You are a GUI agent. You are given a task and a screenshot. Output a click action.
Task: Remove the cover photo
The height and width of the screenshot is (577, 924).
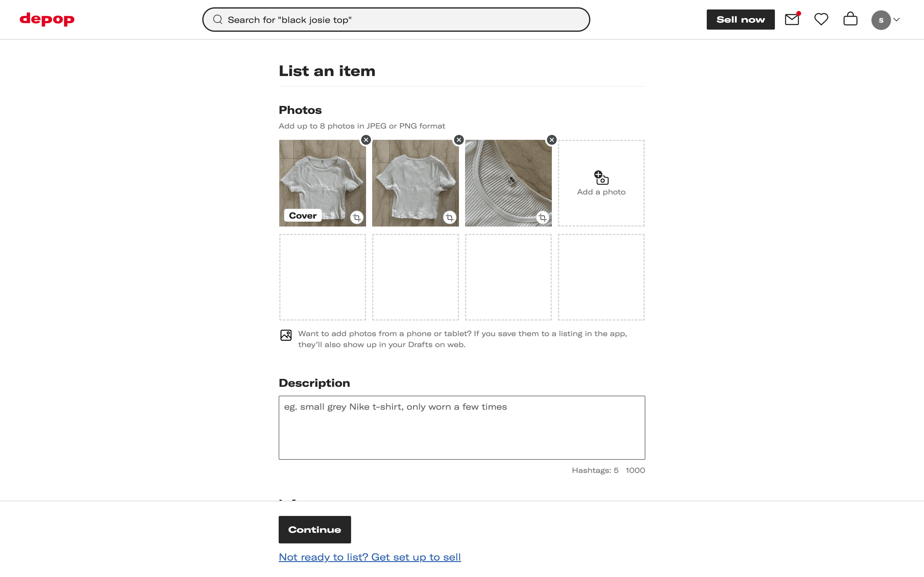coord(366,140)
